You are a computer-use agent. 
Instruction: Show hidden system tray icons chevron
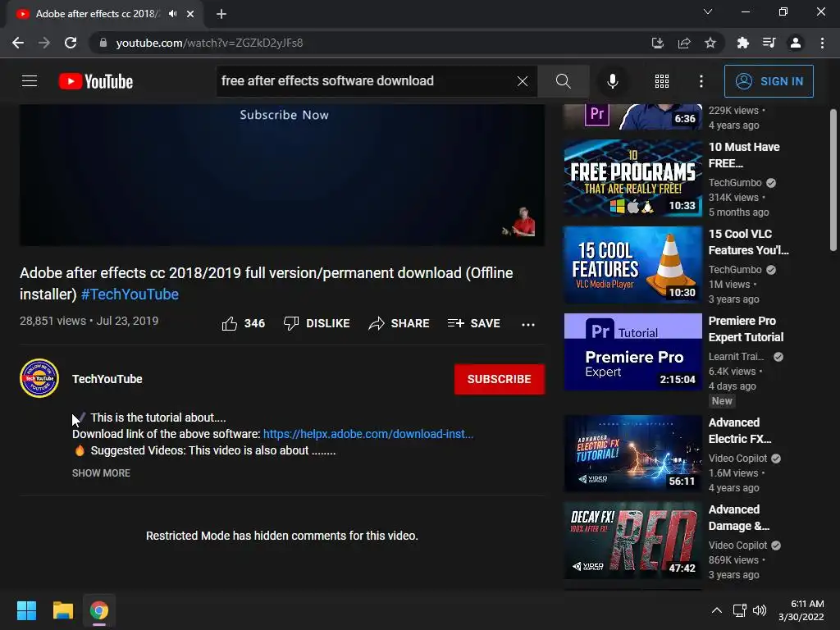pos(717,610)
